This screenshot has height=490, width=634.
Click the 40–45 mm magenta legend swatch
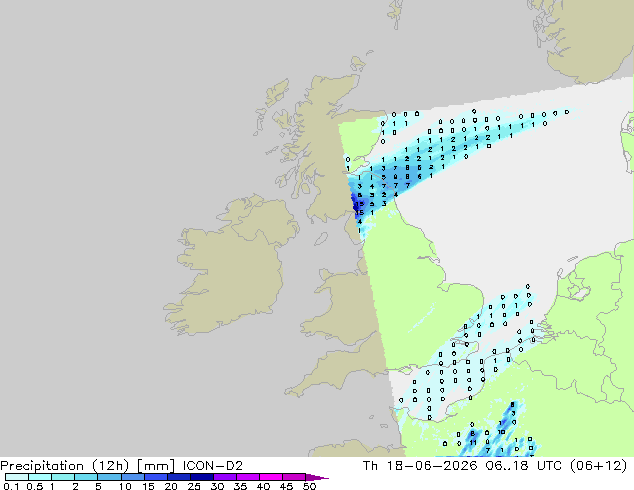(271, 477)
